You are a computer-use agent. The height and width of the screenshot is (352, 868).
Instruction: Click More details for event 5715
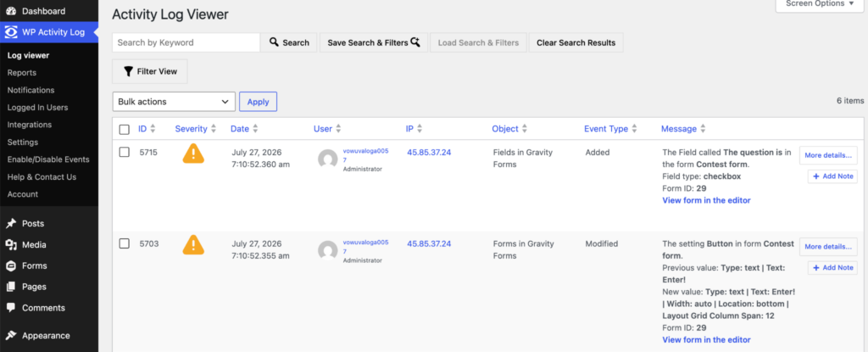828,155
